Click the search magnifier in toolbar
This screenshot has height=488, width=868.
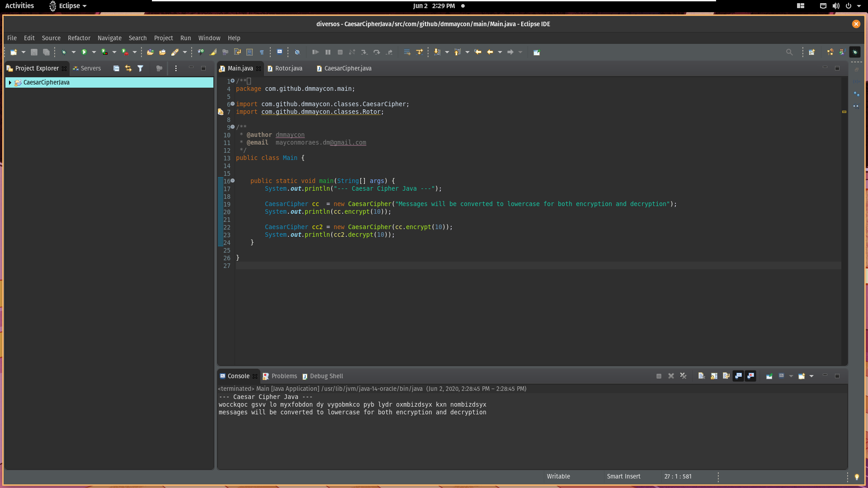tap(789, 52)
